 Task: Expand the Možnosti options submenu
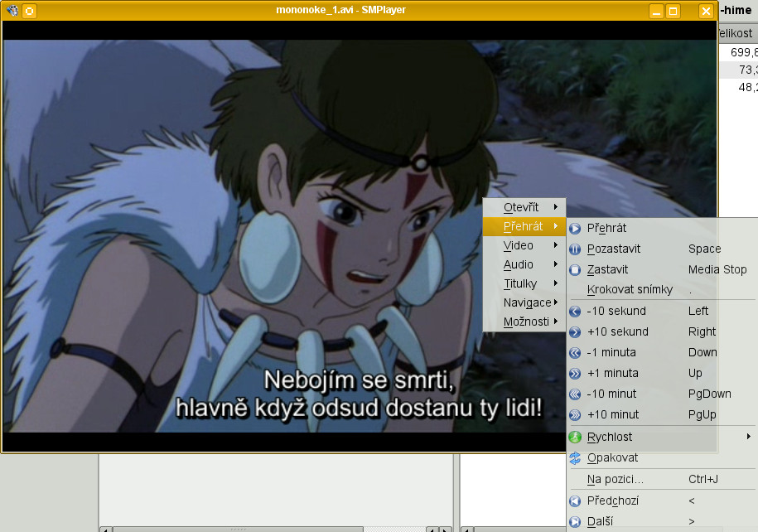pyautogui.click(x=524, y=322)
